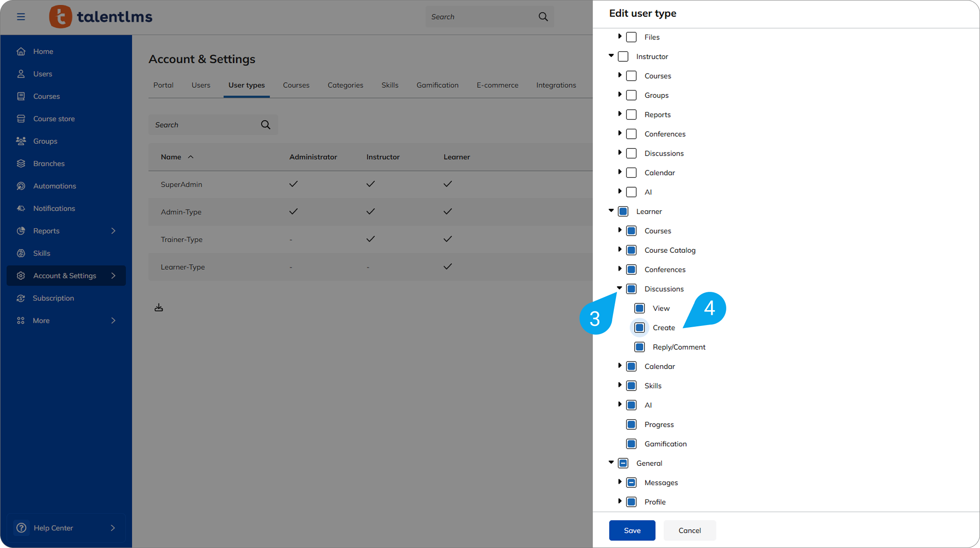Switch to the Gamification tab
980x548 pixels.
pos(437,85)
